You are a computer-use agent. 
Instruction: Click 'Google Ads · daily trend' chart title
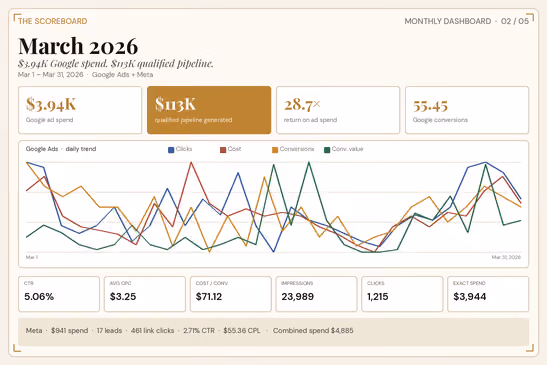pos(61,149)
